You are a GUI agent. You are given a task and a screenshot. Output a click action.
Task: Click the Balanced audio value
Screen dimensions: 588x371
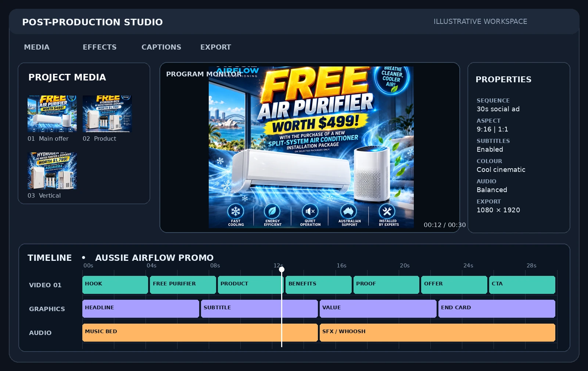pos(492,190)
